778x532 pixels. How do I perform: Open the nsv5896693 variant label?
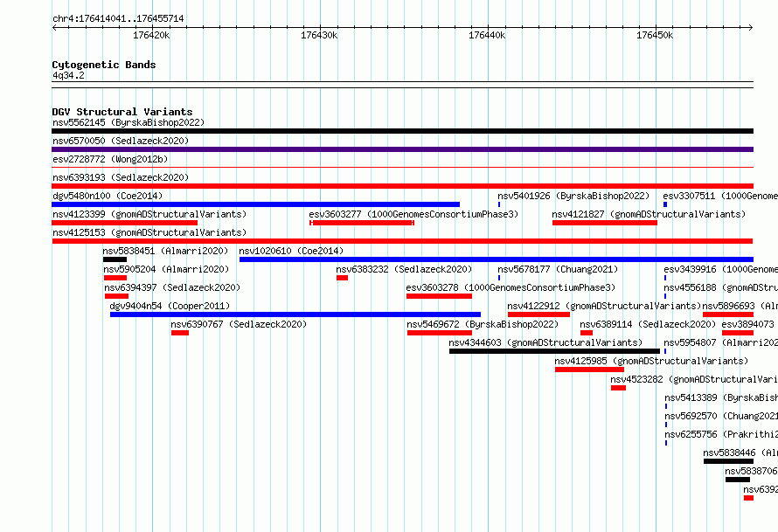tap(740, 306)
